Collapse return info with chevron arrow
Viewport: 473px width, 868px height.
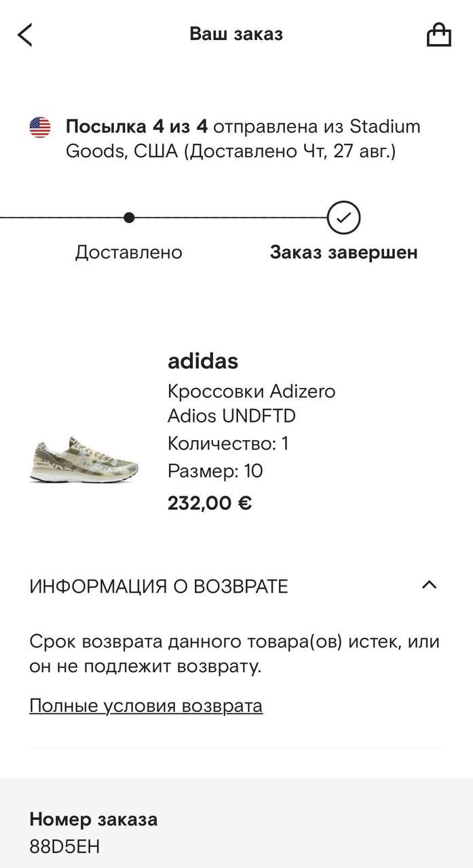429,585
